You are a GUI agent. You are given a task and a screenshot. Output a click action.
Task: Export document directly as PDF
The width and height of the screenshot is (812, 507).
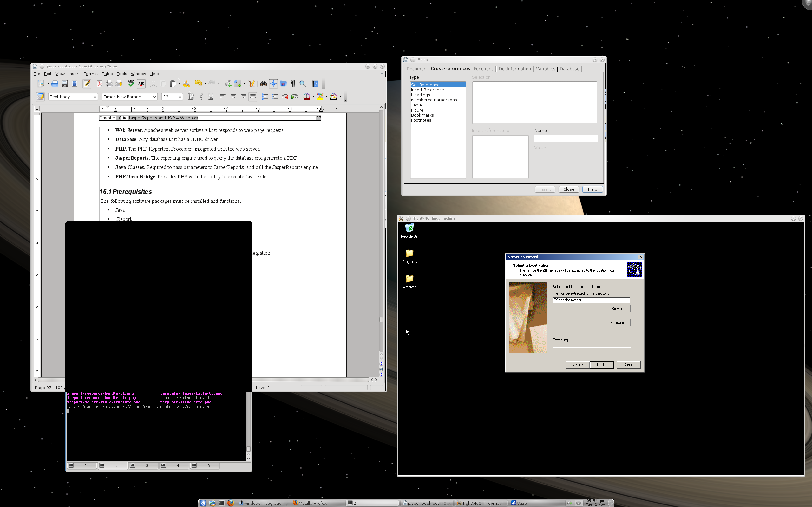[99, 84]
